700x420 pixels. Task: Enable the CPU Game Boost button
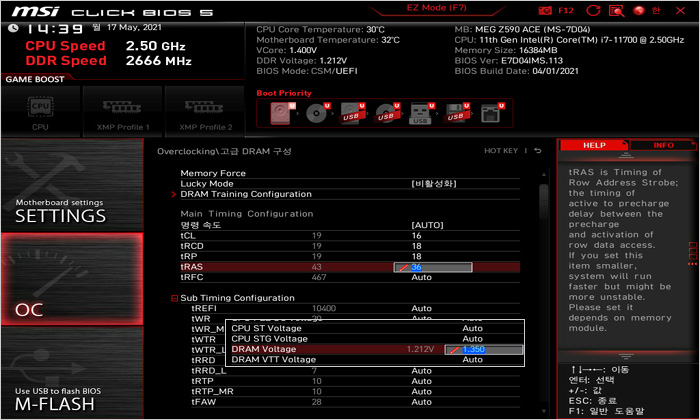pyautogui.click(x=41, y=112)
